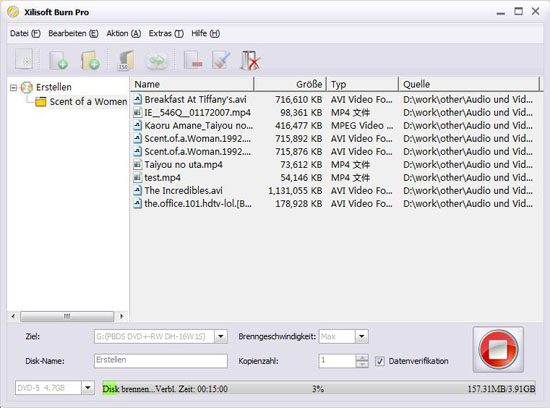Viewport: 550px width, 408px height.
Task: Click the MPEG Video type cell
Action: (x=362, y=125)
